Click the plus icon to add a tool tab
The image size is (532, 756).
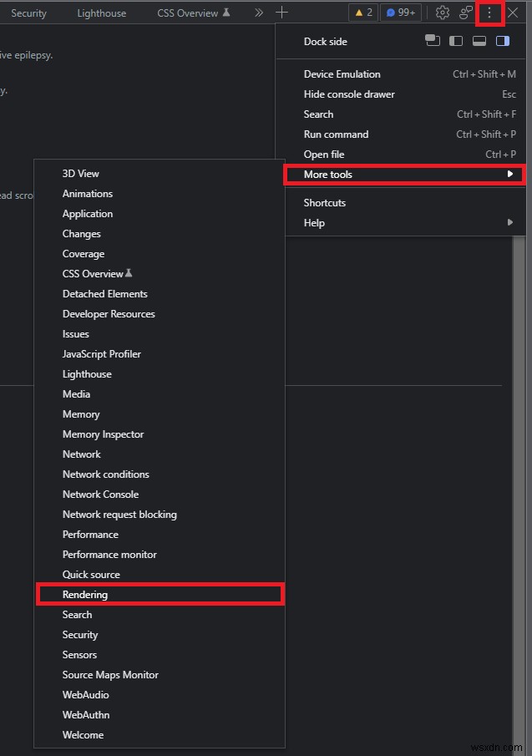click(x=281, y=13)
